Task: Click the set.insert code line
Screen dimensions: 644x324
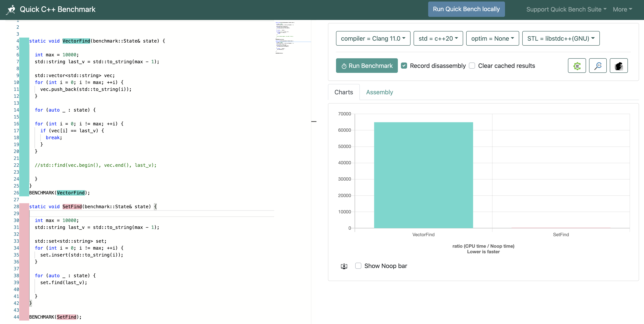Action: pyautogui.click(x=82, y=255)
